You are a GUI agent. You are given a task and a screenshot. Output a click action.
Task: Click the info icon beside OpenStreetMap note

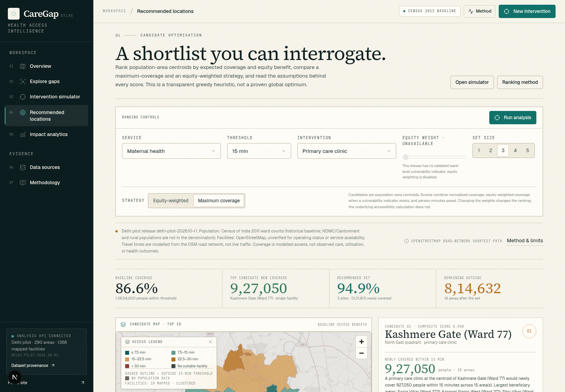[406, 241]
